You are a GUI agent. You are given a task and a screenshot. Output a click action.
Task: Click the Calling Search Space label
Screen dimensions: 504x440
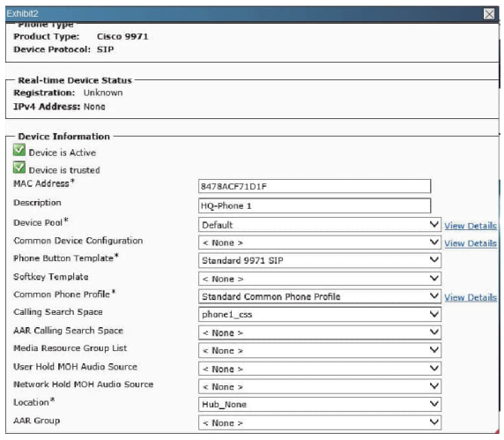pos(58,312)
